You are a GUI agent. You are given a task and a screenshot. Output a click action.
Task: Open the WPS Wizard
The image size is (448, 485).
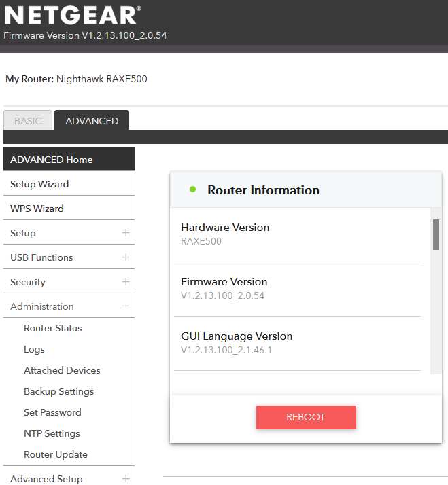coord(37,209)
